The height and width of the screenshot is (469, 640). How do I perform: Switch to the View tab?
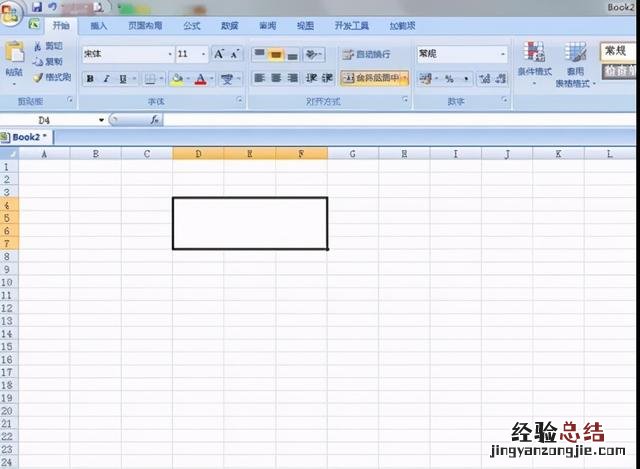[x=305, y=26]
